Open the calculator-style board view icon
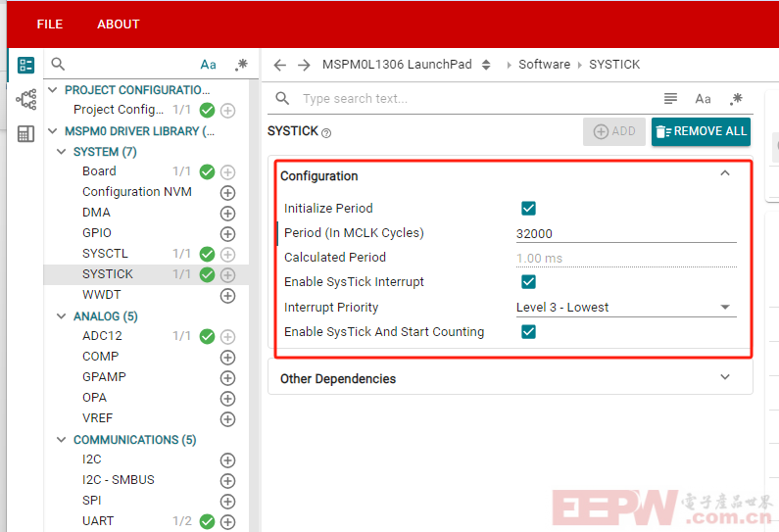Viewport: 779px width, 532px height. point(25,133)
